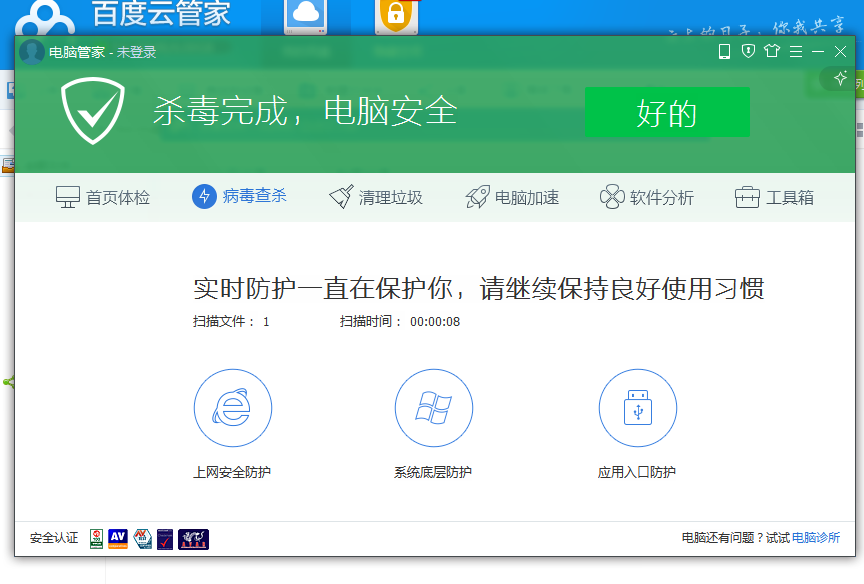Click the green 好的 button
The height and width of the screenshot is (584, 864).
(x=667, y=112)
